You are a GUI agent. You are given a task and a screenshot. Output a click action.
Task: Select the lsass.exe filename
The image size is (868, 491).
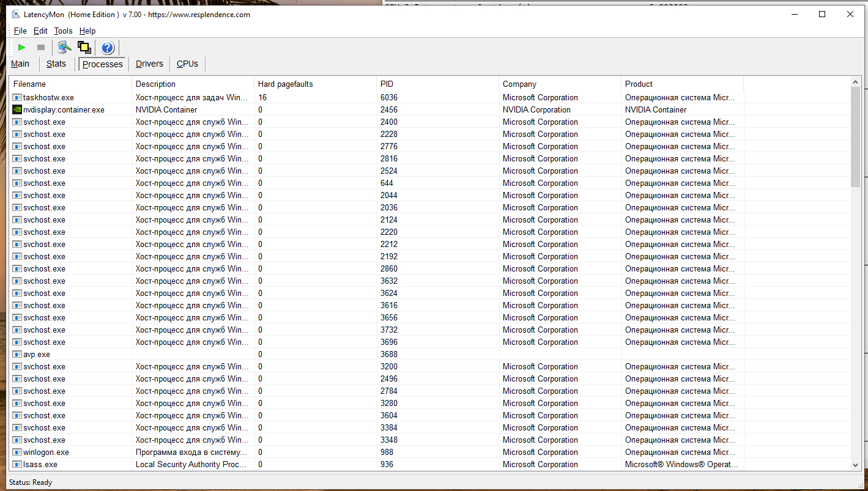pos(40,464)
